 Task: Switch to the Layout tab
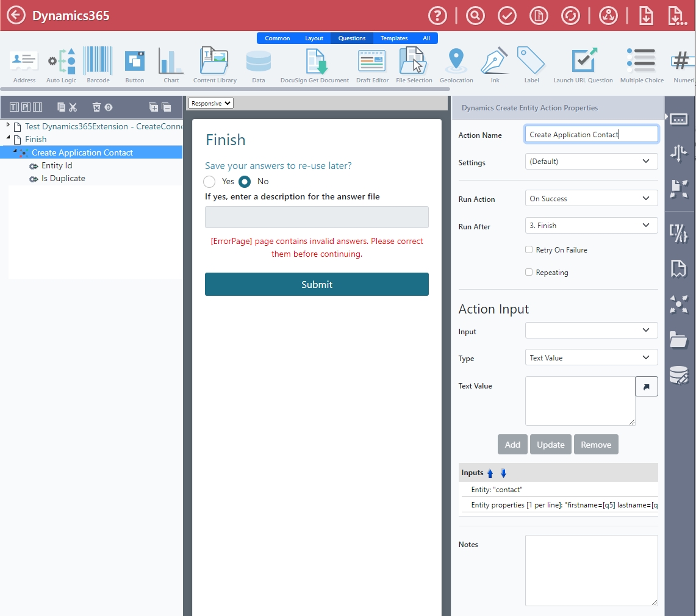314,38
